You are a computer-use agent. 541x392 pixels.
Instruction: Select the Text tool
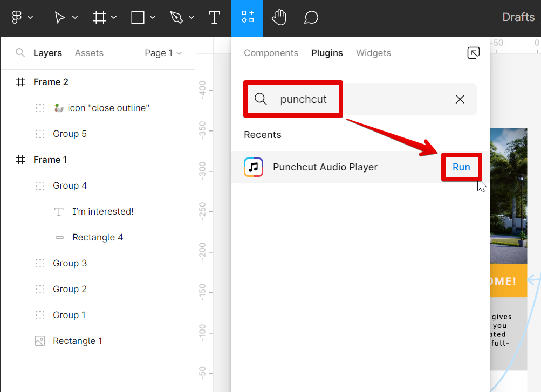tap(214, 18)
